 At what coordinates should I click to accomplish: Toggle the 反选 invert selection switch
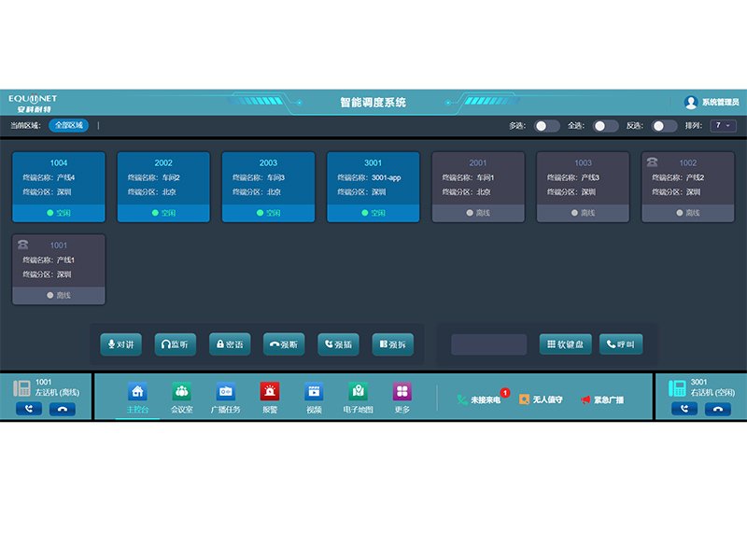[x=664, y=126]
